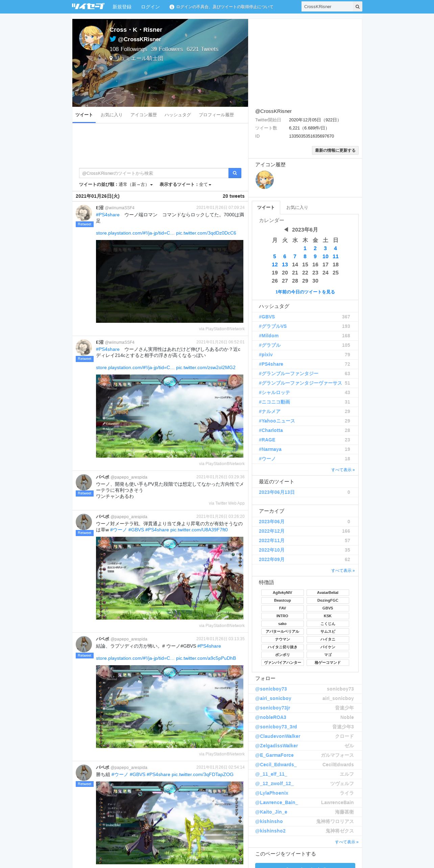This screenshot has height=868, width=434.
Task: Open the game screenshot in the 03:13:35 tweet
Action: (x=170, y=706)
